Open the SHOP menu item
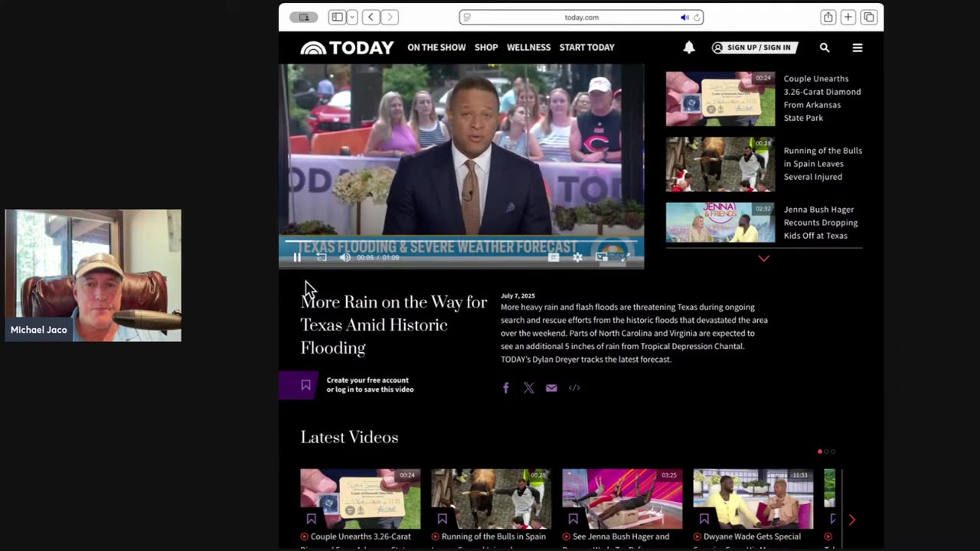The image size is (980, 551). [486, 47]
